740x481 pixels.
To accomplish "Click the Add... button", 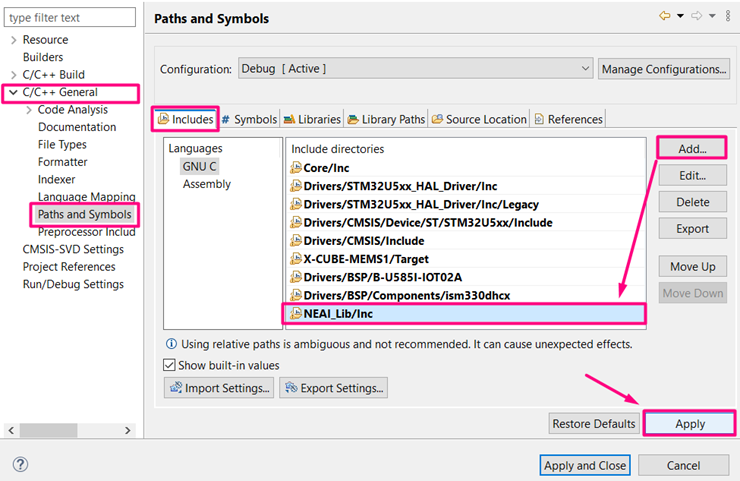I will (x=692, y=149).
